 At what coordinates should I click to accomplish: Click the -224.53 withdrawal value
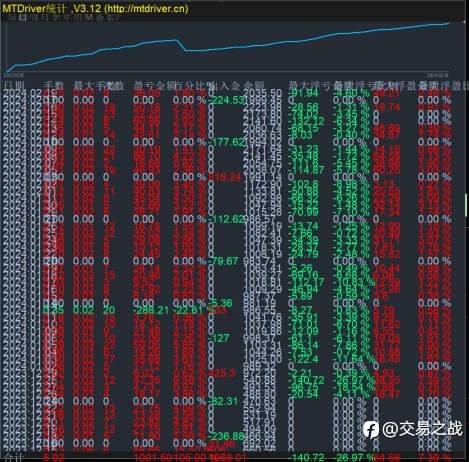pos(226,100)
